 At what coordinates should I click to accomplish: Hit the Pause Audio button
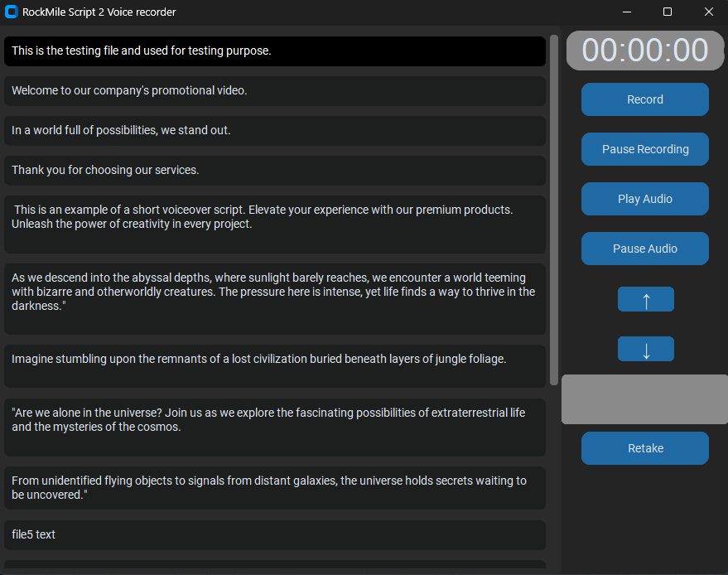coord(644,249)
